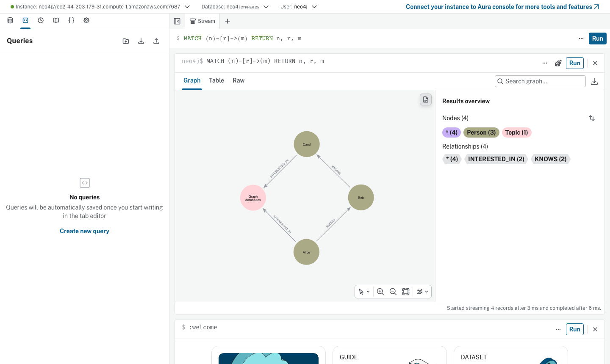This screenshot has height=364, width=610.
Task: Download graph results icon
Action: (594, 81)
